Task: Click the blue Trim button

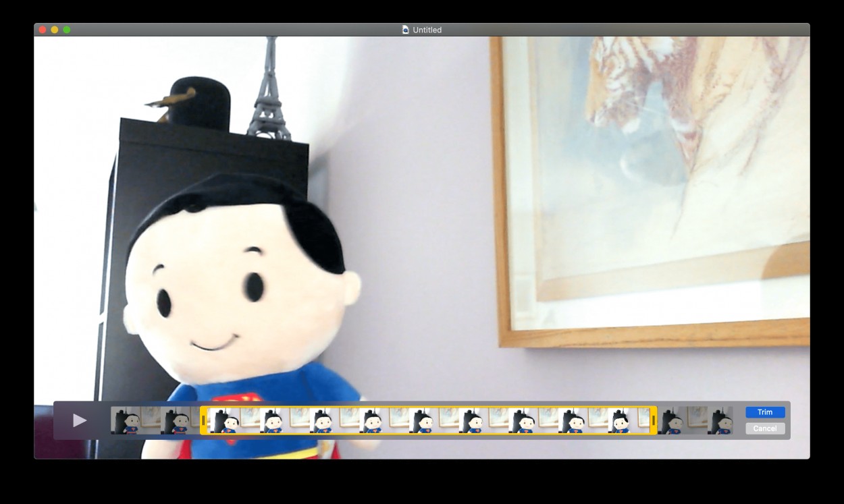Action: (x=765, y=412)
